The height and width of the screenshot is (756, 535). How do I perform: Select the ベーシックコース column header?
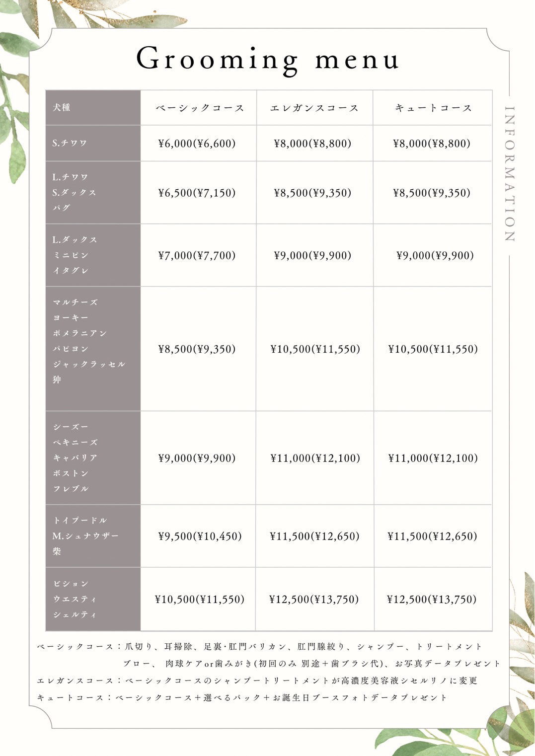pyautogui.click(x=199, y=108)
